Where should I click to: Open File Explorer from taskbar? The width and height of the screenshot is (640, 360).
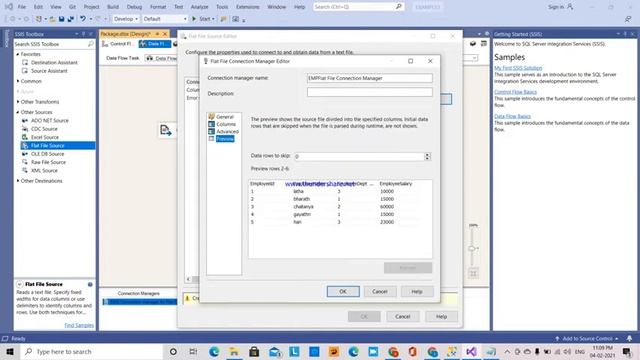point(234,351)
